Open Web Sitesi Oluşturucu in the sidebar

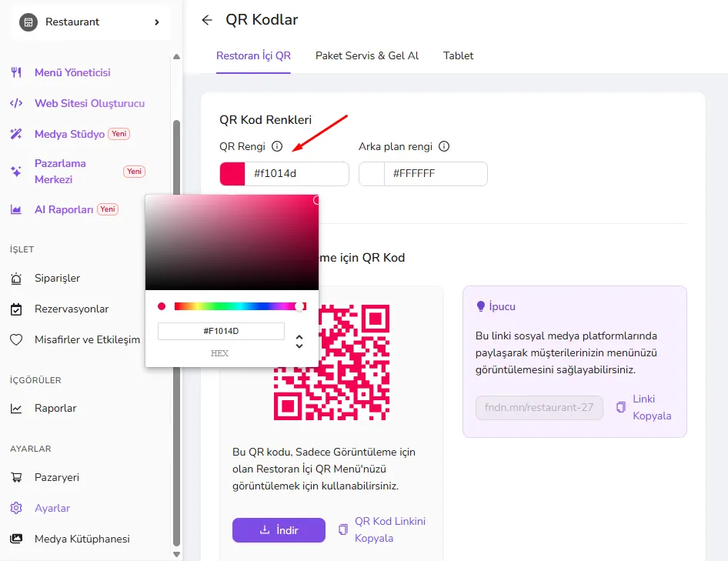click(x=89, y=103)
